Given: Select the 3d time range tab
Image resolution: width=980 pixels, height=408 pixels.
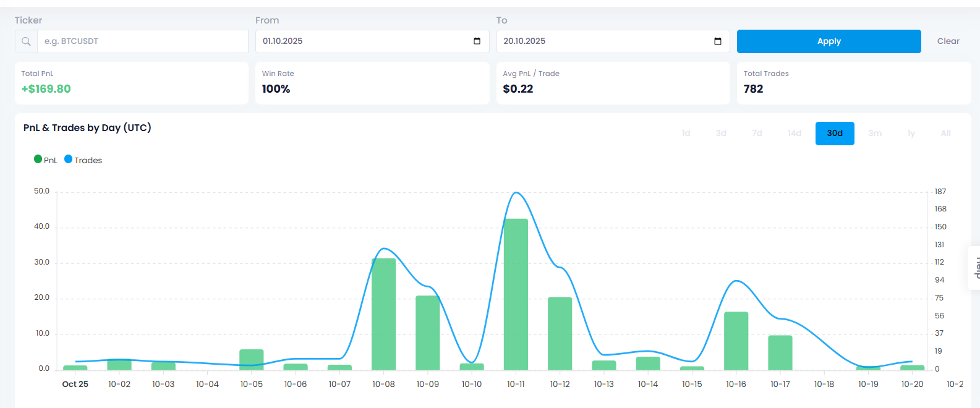Looking at the screenshot, I should 721,134.
